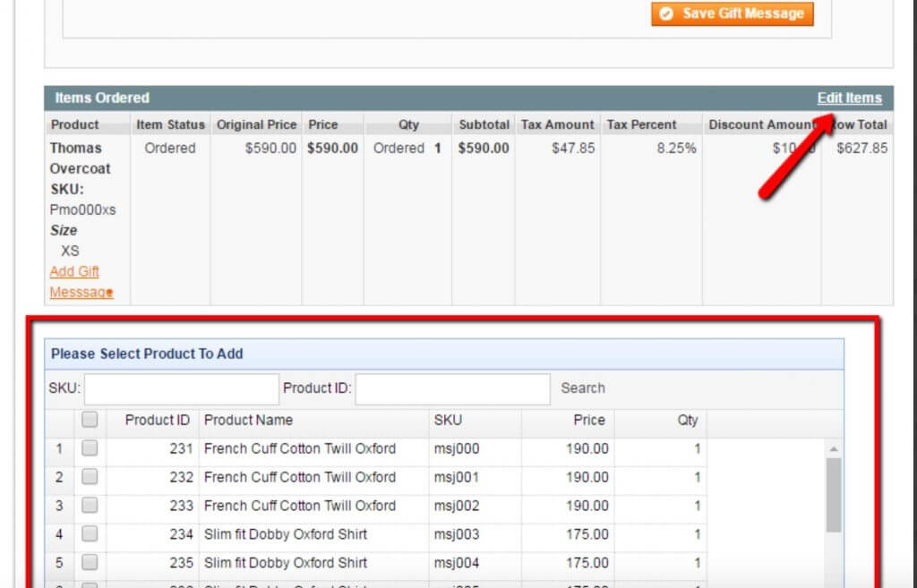The width and height of the screenshot is (917, 588).
Task: Click row number 3 in the grid
Action: 59,506
